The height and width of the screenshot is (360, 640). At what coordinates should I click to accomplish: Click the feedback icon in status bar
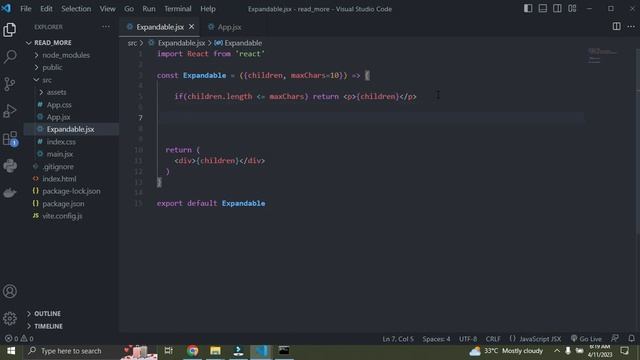coord(615,338)
